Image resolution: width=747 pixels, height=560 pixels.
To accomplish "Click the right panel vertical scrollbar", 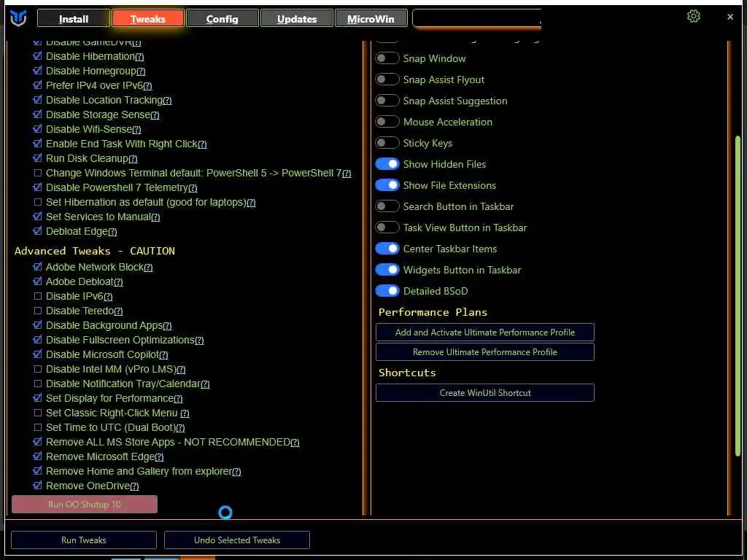I will click(x=738, y=295).
